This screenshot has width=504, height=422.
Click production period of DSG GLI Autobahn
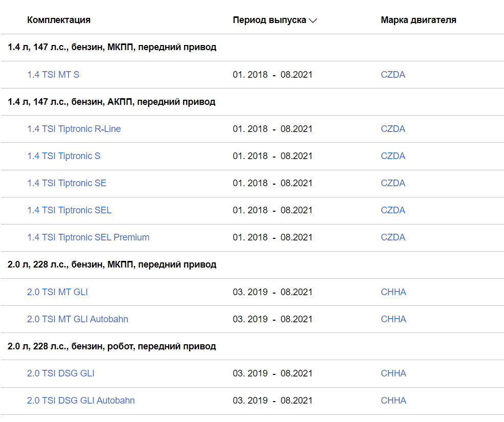(272, 401)
